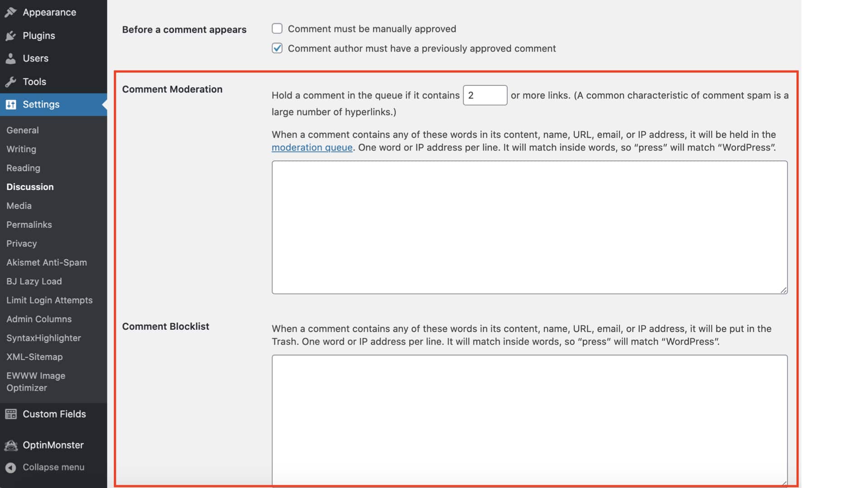Click the OptinMonster mascot icon
The image size is (868, 488).
pos(11,445)
